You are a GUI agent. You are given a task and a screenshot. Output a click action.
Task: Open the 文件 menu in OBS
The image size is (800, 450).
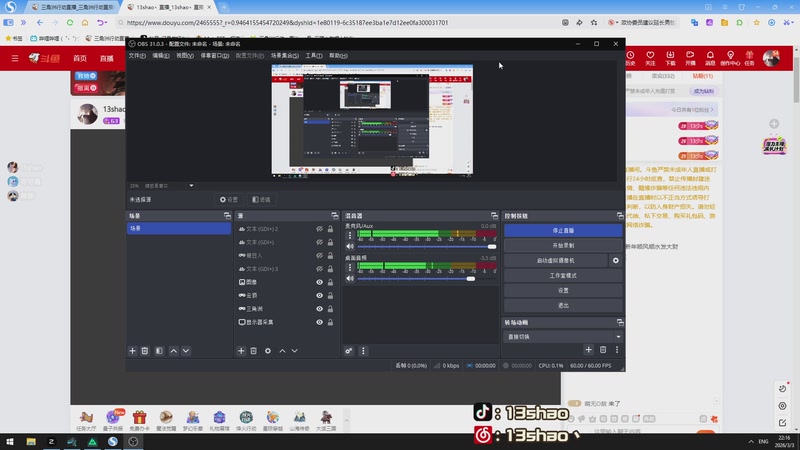coord(137,56)
